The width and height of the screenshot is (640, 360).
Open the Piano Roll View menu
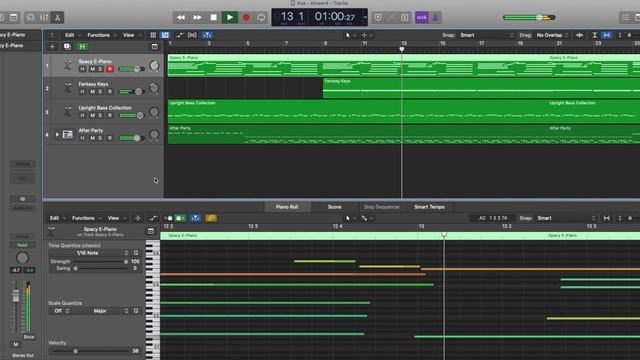[116, 218]
